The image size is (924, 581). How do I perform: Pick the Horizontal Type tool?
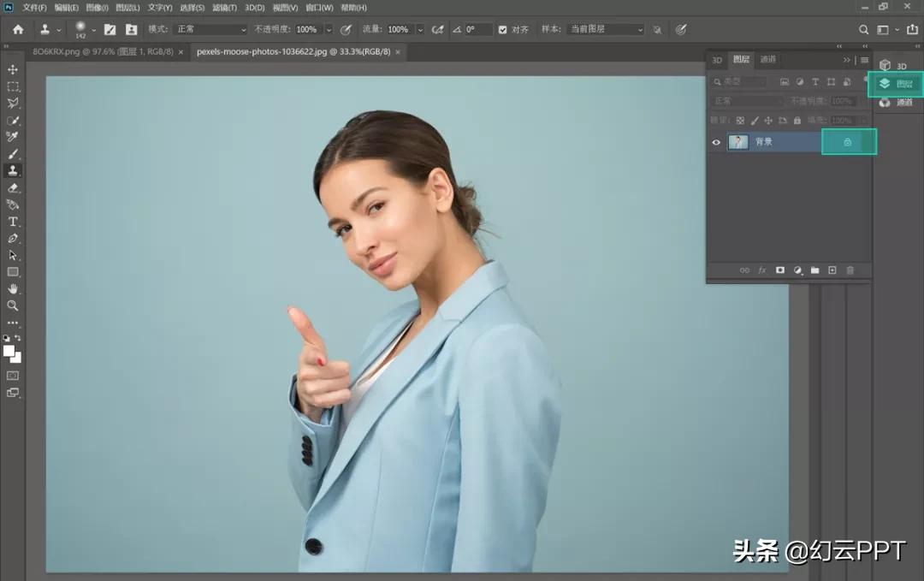[x=13, y=222]
